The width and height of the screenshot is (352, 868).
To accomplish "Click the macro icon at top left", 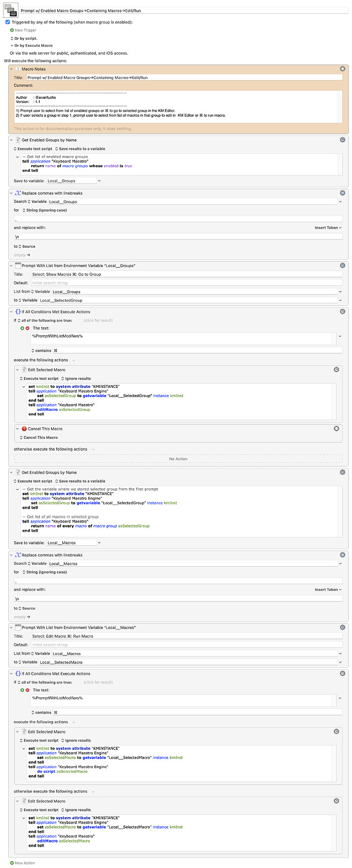I will pos(11,10).
